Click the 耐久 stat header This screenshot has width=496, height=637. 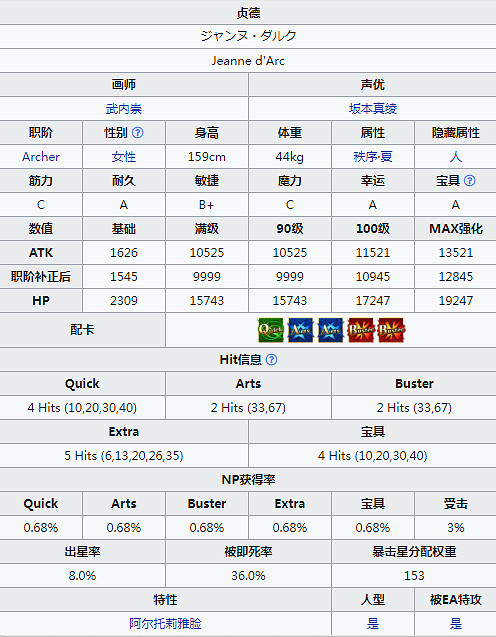point(124,180)
